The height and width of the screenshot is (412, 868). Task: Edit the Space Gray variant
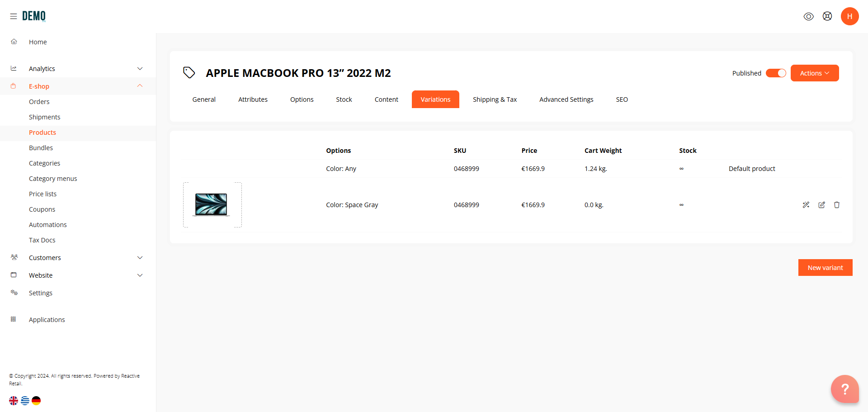822,205
